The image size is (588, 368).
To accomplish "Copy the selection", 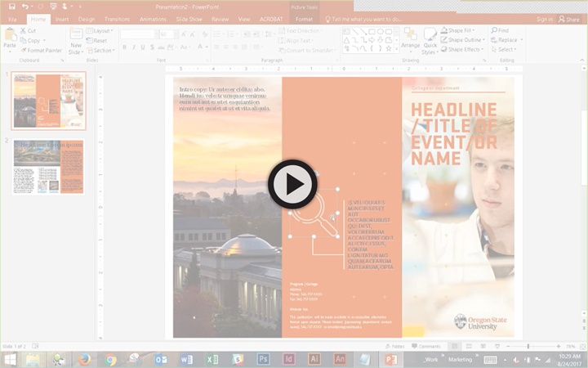I will click(x=30, y=41).
